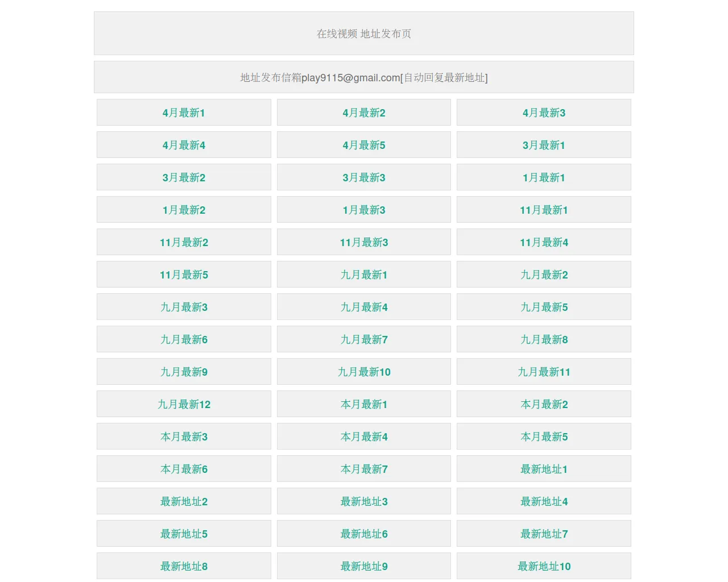Image resolution: width=728 pixels, height=582 pixels.
Task: Click the 3月最新3 link
Action: pos(364,177)
